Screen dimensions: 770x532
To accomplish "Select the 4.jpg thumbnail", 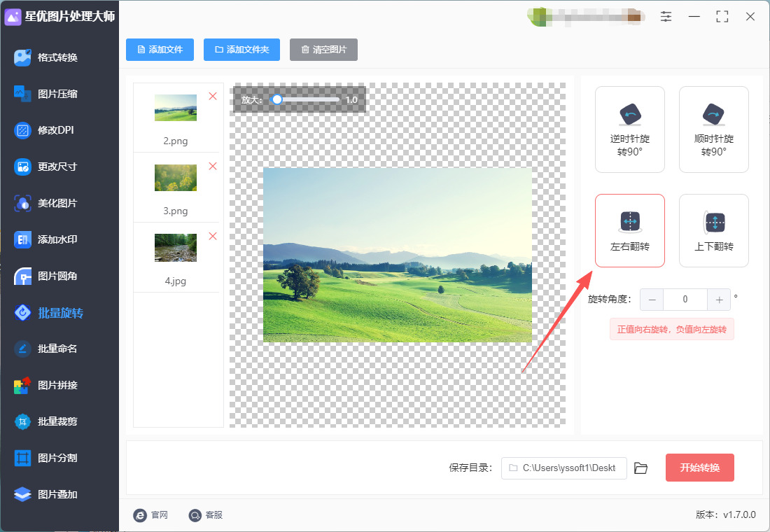I will pyautogui.click(x=175, y=248).
